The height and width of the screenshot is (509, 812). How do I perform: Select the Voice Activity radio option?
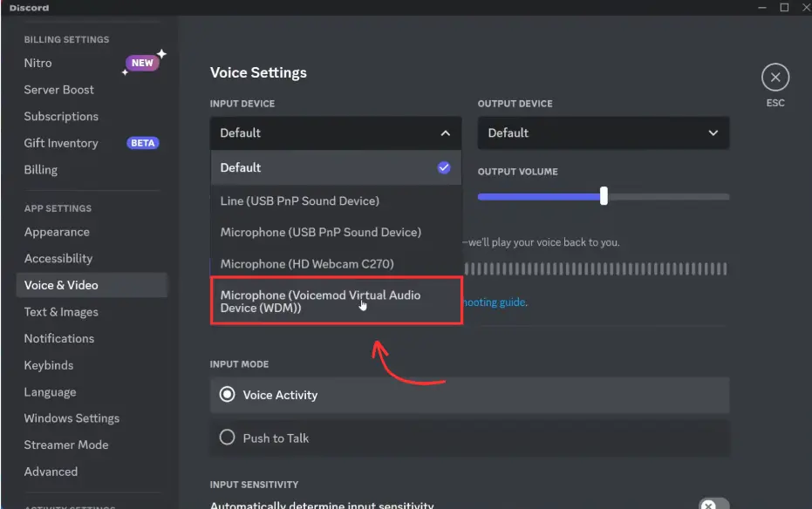click(x=470, y=395)
